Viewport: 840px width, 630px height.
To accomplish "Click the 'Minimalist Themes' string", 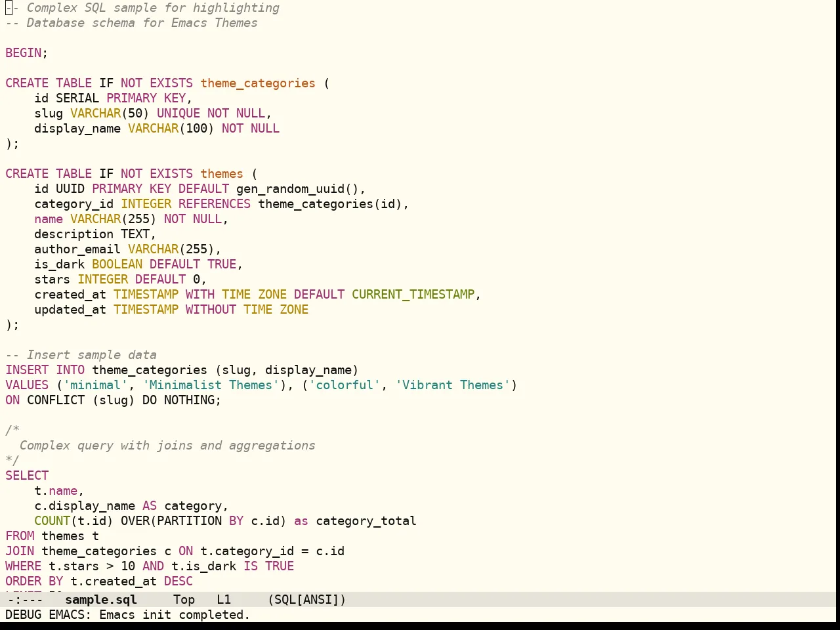I will click(x=211, y=385).
